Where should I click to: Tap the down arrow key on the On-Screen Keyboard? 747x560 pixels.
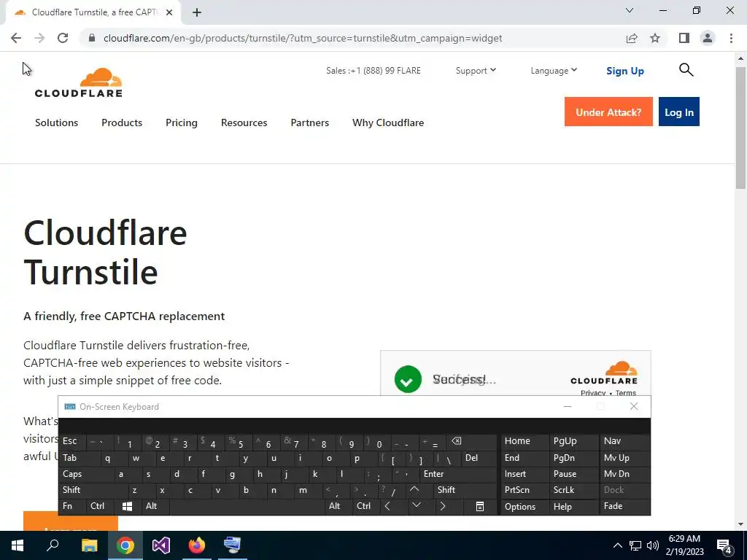click(417, 505)
